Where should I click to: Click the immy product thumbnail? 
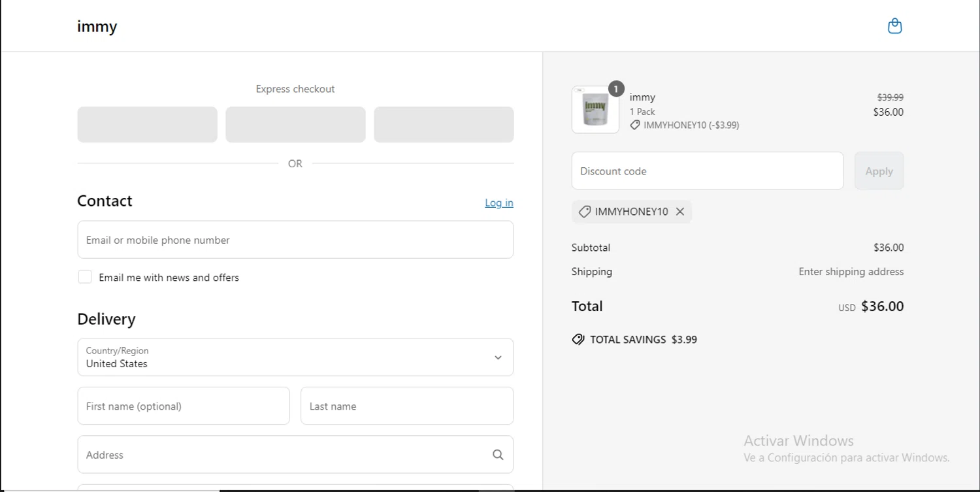[595, 110]
